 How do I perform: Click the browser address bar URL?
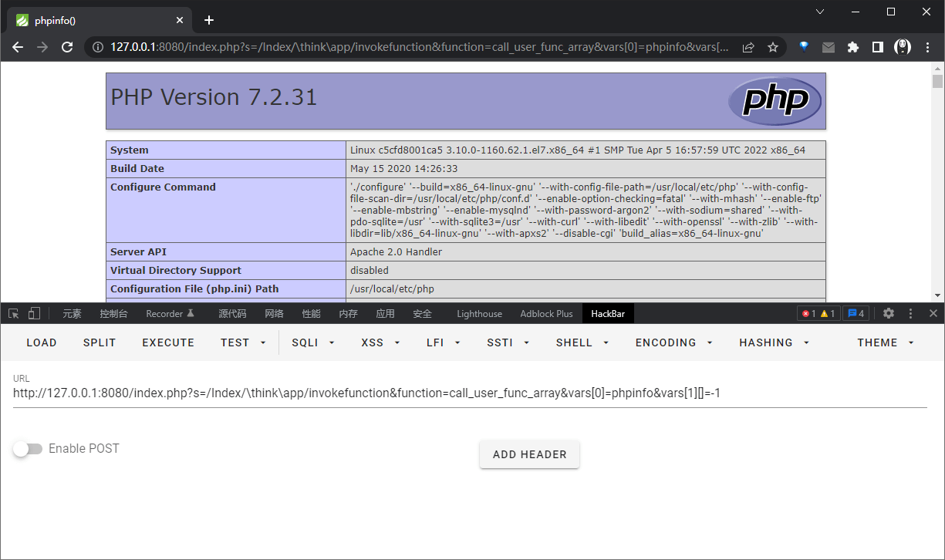(x=419, y=47)
